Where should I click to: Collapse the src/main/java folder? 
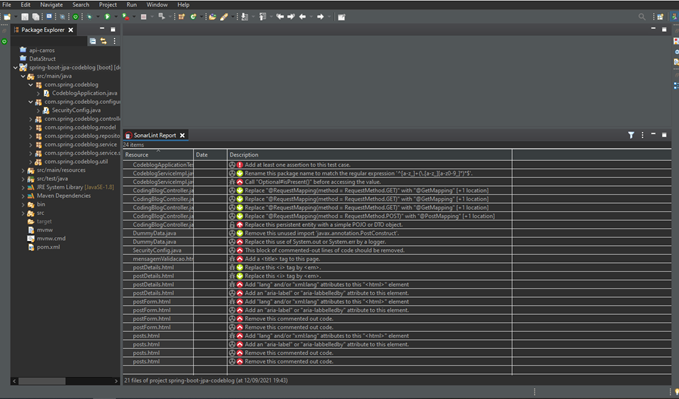(x=23, y=76)
